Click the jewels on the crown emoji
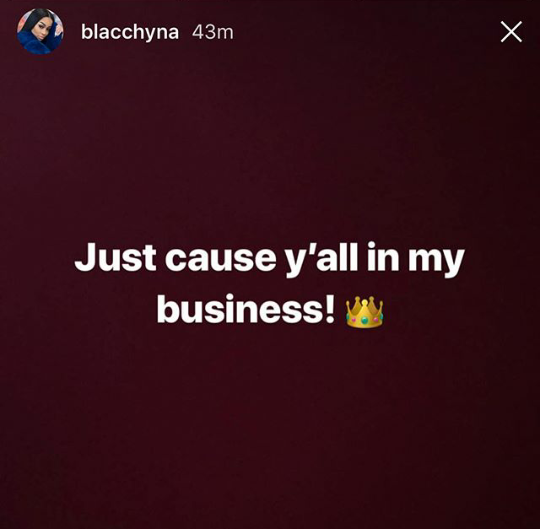This screenshot has height=529, width=540. coord(364,321)
